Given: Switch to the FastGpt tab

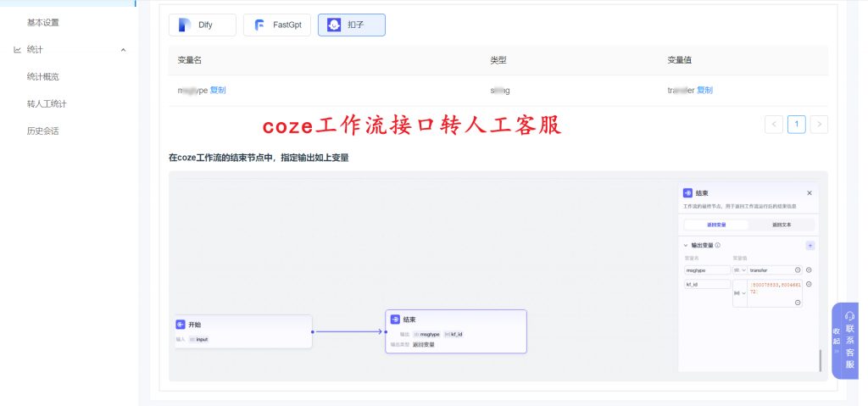Looking at the screenshot, I should tap(277, 25).
